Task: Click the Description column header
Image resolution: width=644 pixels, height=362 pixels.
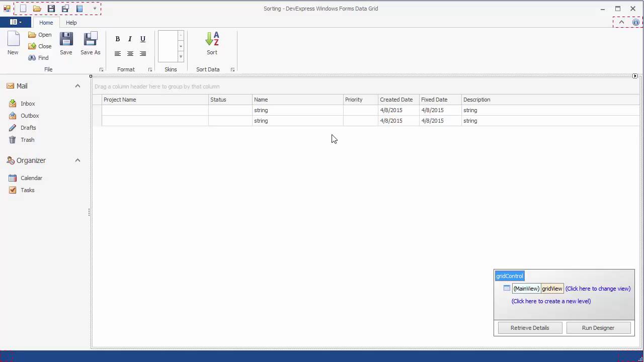Action: (550, 100)
